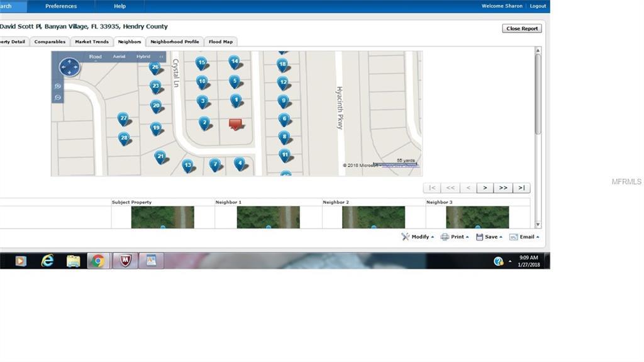
Task: Select map pin number 28
Action: coord(124,139)
